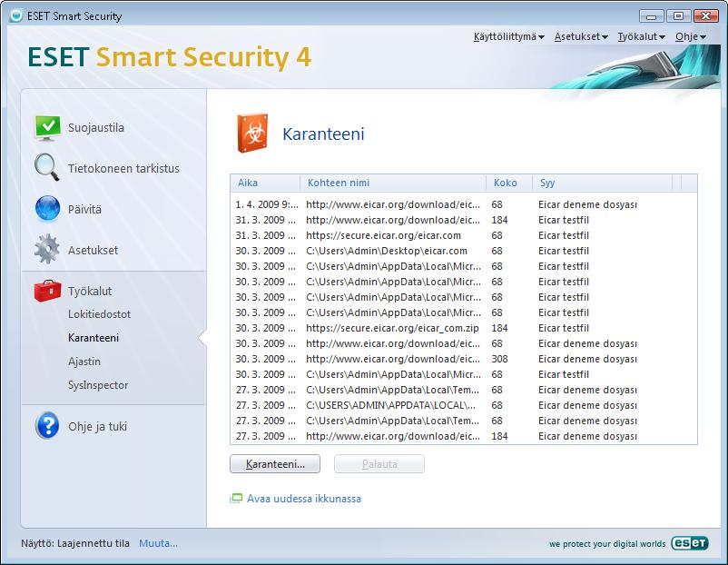Select the row dated 1. 4. 2009 9:...
This screenshot has width=728, height=565.
463,204
